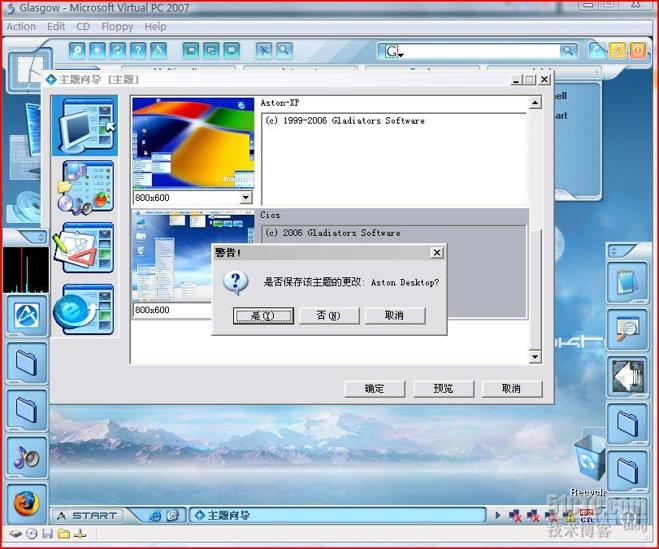The width and height of the screenshot is (659, 549).
Task: Open the Google search engine dropdown arrow
Action: [401, 55]
